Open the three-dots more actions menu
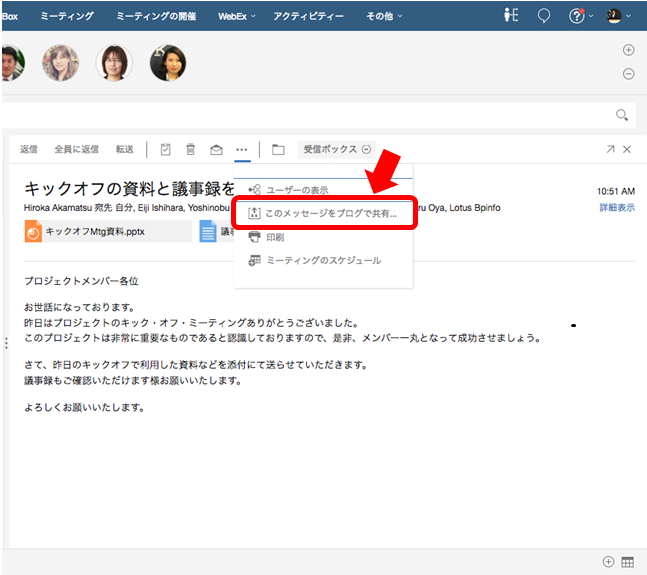This screenshot has width=647, height=575. (242, 150)
